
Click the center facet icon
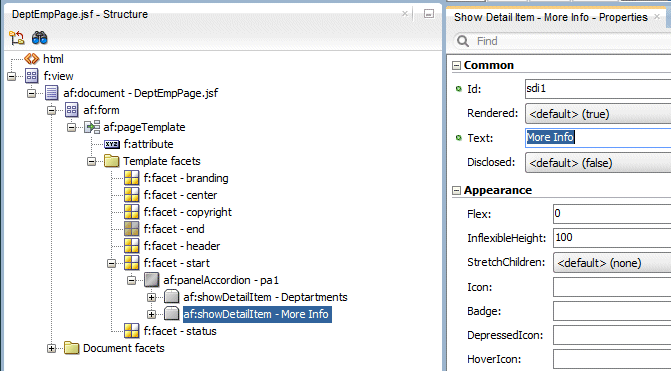point(132,195)
